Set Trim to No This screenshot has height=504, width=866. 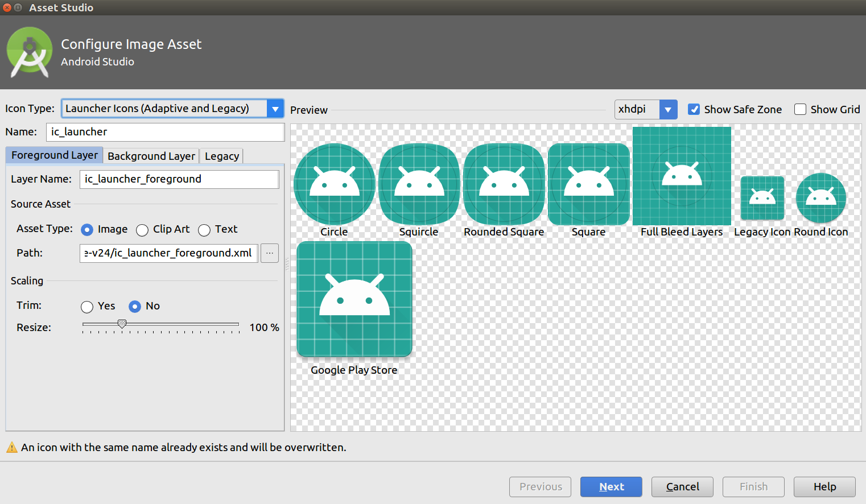(135, 307)
